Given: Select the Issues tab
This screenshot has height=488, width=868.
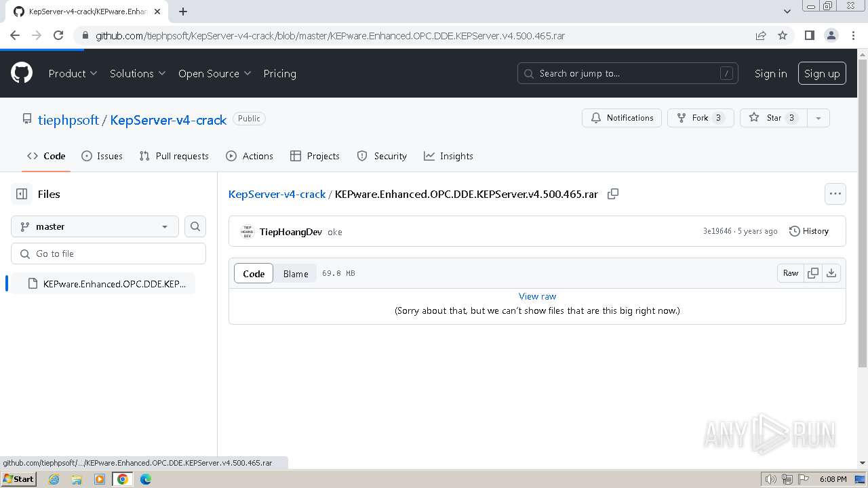Looking at the screenshot, I should 102,156.
